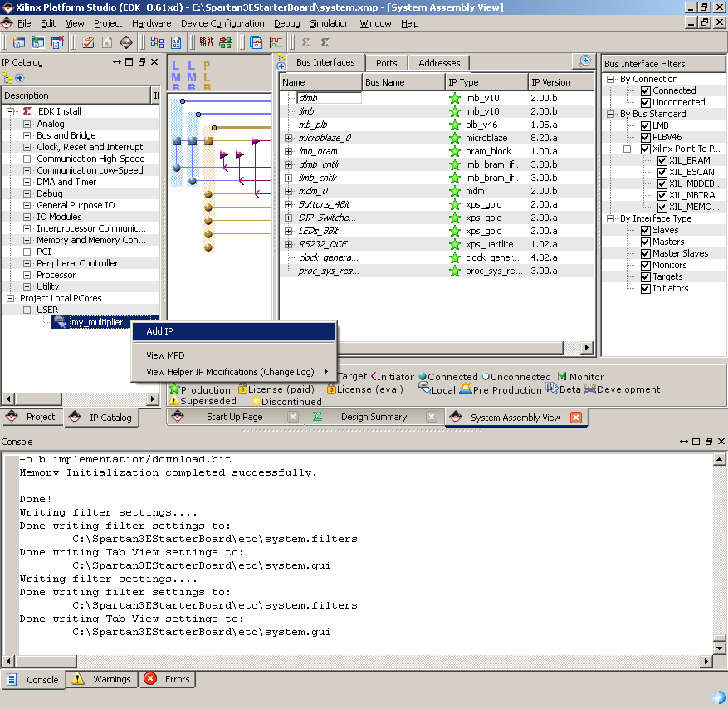Toggle the LMB bus standard checkbox

[x=645, y=126]
